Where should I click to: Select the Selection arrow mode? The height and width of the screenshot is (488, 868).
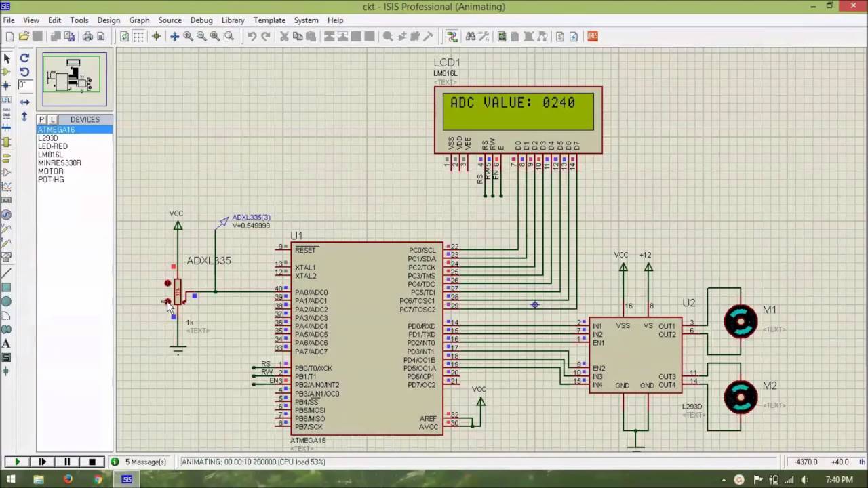(x=7, y=58)
